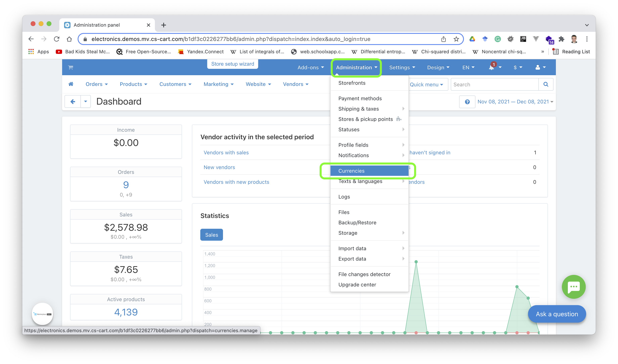Expand the Statuses submenu arrow
The width and height of the screenshot is (618, 364).
click(x=402, y=129)
